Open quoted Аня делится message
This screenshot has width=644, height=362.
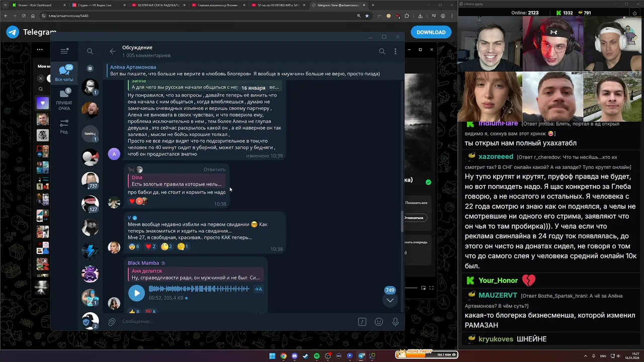point(196,274)
